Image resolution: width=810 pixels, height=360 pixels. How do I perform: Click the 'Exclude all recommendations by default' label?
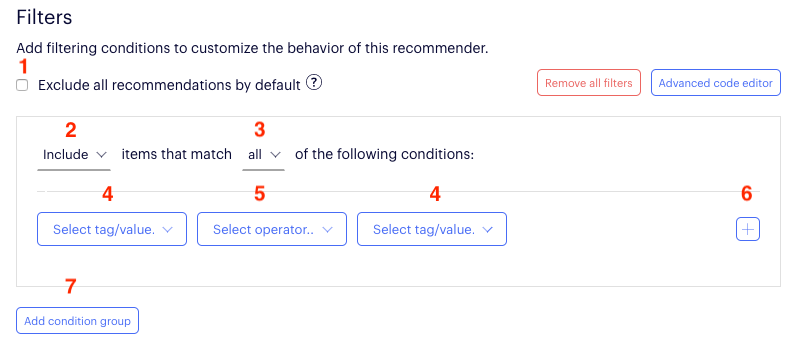pyautogui.click(x=169, y=85)
